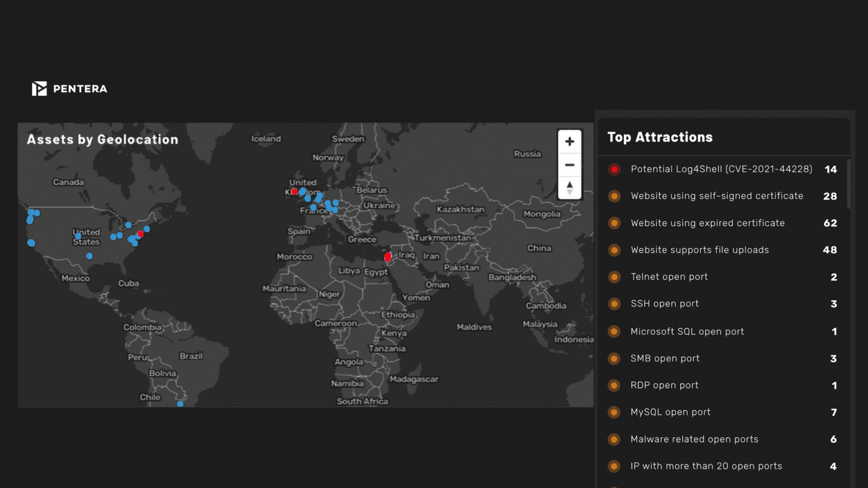Click the orange indicator for MySQL open port
This screenshot has width=868, height=488.
pos(614,412)
